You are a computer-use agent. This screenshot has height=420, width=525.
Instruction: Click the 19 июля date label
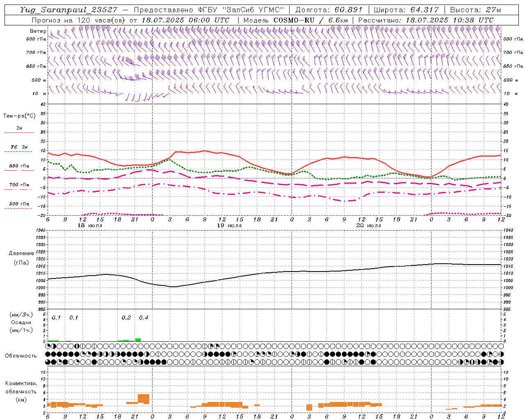click(229, 226)
